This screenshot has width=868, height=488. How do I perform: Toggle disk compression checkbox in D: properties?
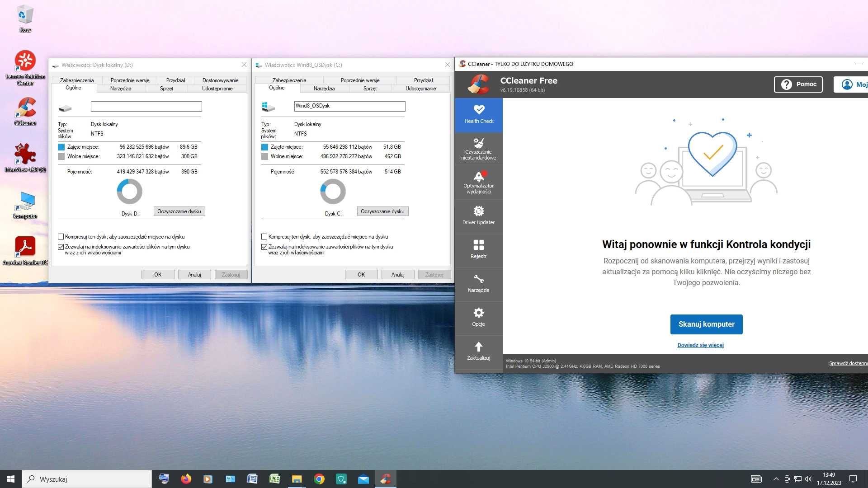[61, 237]
